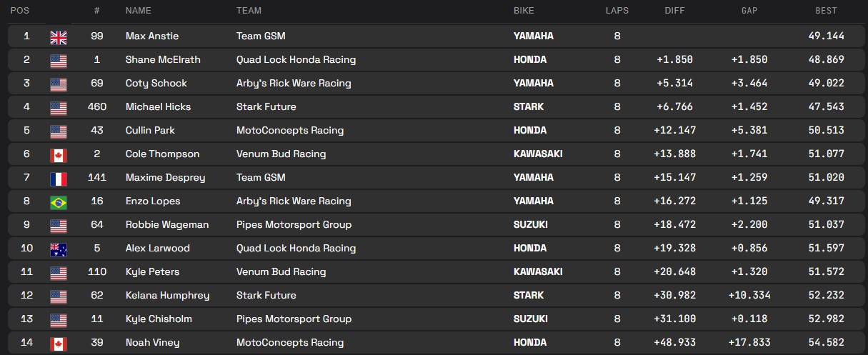This screenshot has width=868, height=355.
Task: Sort by the NAME column header
Action: click(x=139, y=11)
